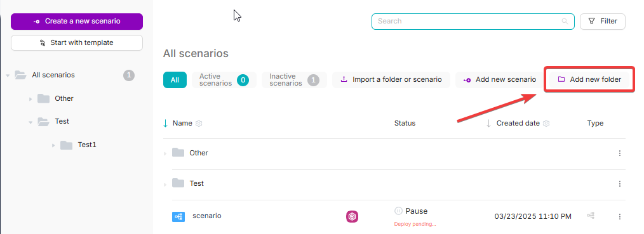Select the All filter tab

pyautogui.click(x=175, y=80)
